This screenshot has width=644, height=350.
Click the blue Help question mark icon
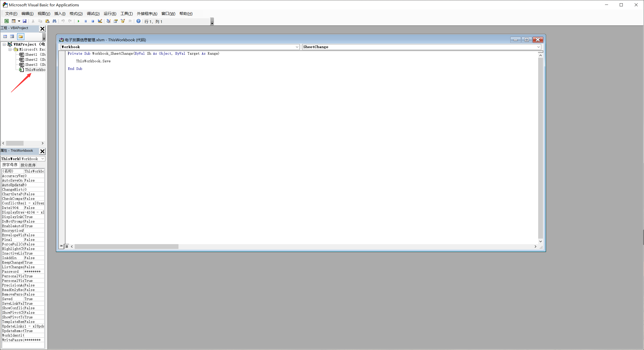[x=138, y=21]
